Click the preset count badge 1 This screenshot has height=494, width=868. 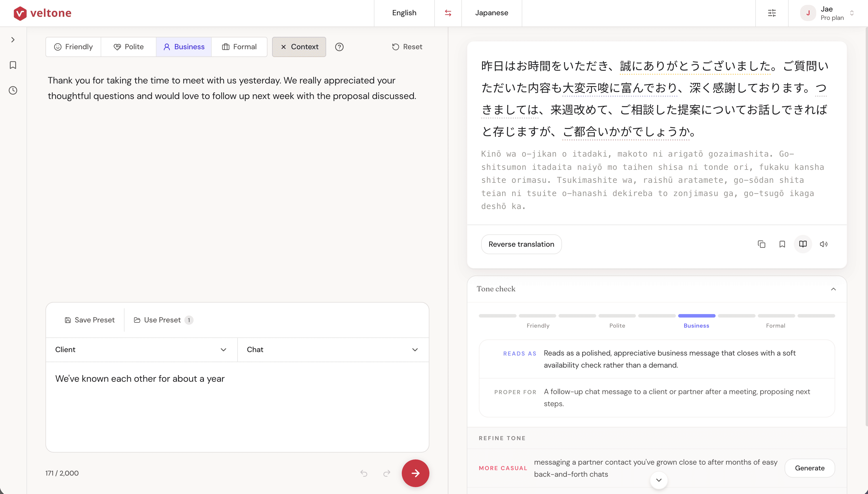point(189,320)
